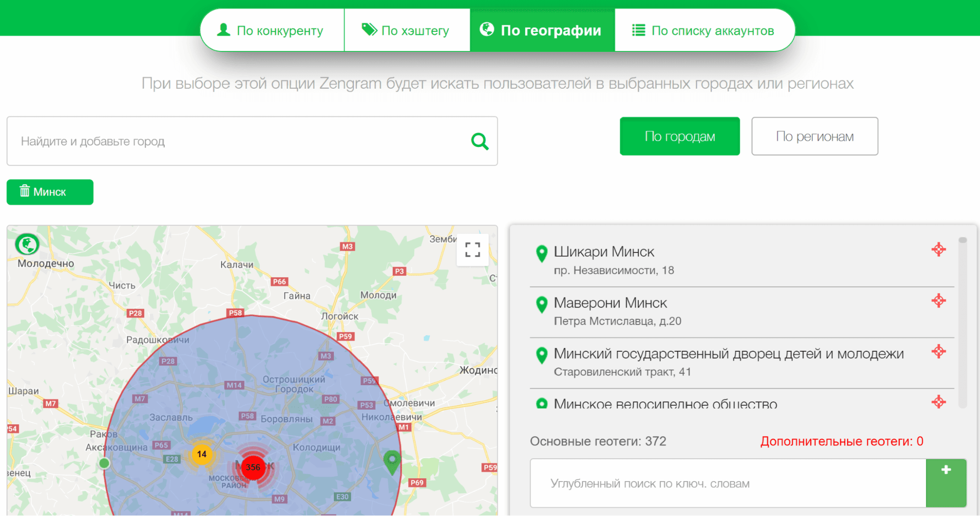Click the person icon on По конкуренту
Image resolution: width=980 pixels, height=516 pixels.
pos(224,30)
